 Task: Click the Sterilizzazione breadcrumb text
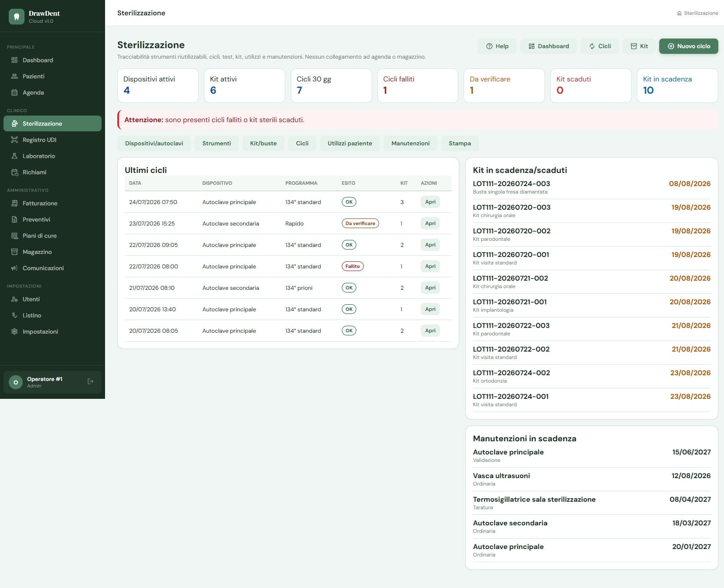(701, 13)
